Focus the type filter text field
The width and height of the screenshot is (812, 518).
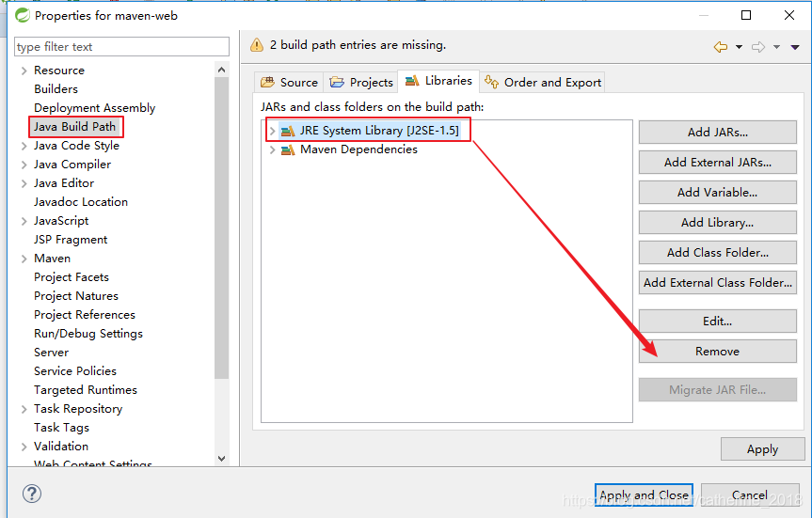121,47
